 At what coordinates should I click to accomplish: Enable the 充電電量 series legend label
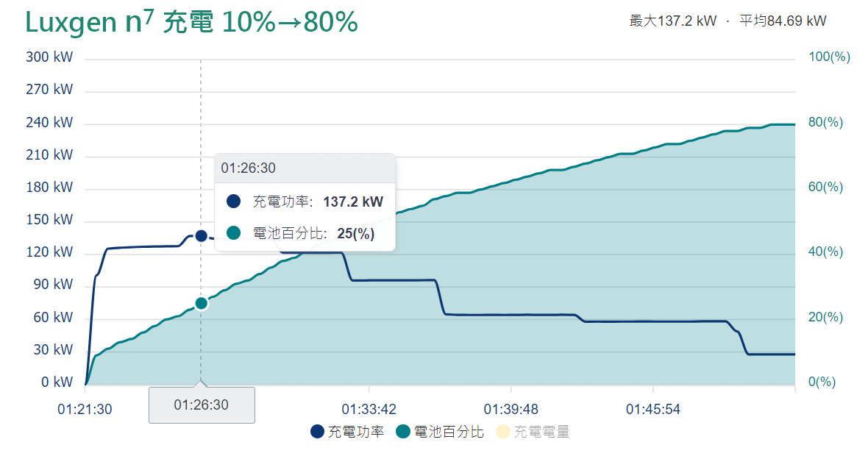point(541,432)
